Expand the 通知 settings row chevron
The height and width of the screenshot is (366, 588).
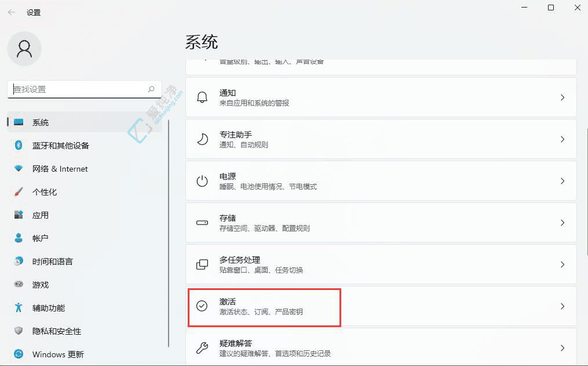(x=561, y=97)
